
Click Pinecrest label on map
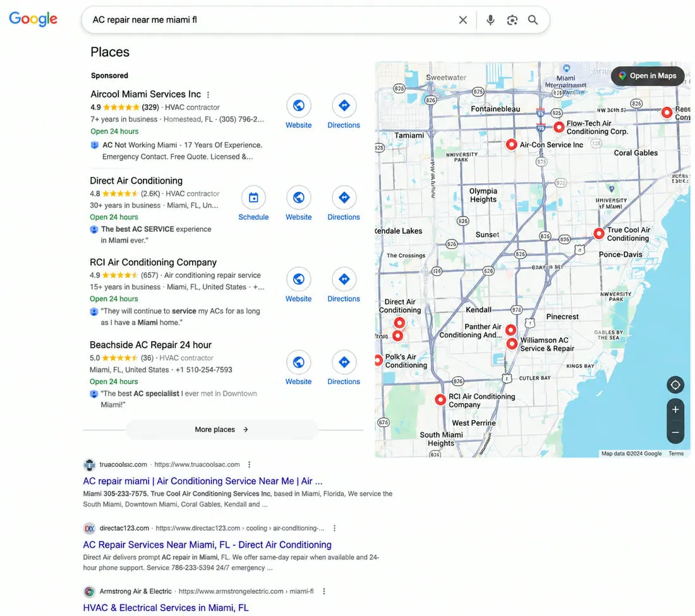pyautogui.click(x=562, y=317)
